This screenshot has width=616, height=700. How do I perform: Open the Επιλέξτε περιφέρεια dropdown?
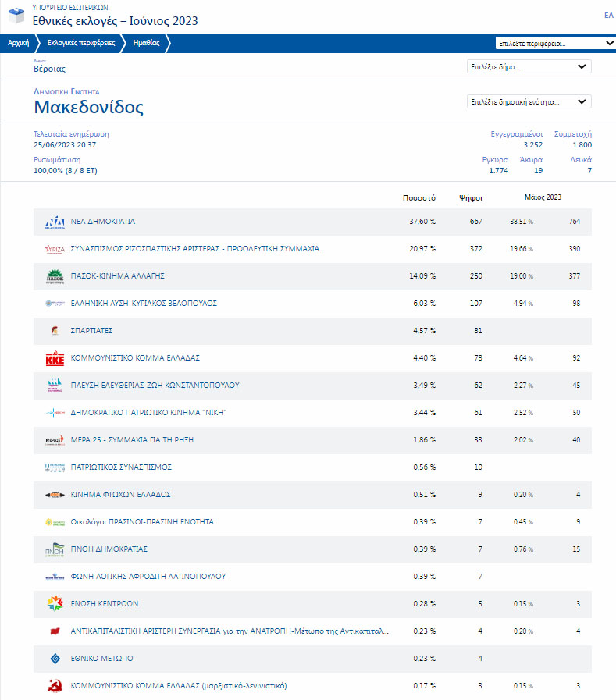pos(555,43)
